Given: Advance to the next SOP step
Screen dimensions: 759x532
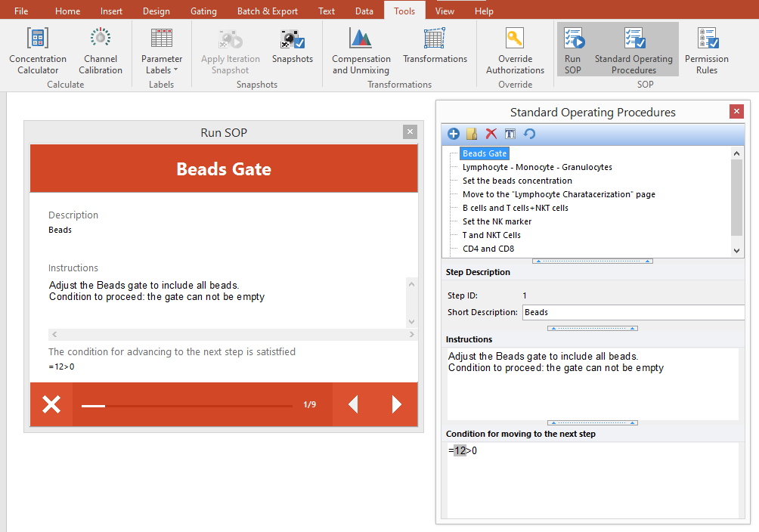Looking at the screenshot, I should [x=396, y=404].
